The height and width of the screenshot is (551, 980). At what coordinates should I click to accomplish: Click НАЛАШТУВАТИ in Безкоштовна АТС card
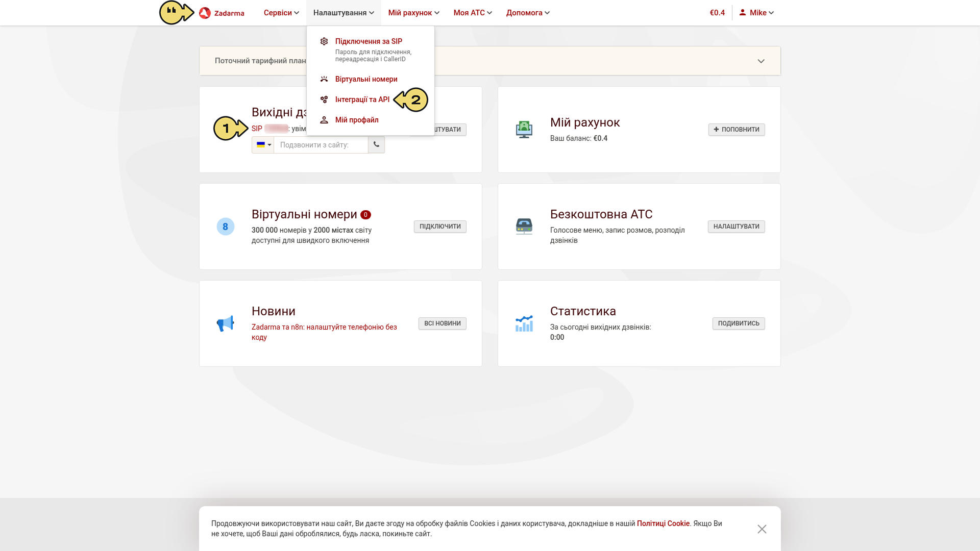pos(736,227)
